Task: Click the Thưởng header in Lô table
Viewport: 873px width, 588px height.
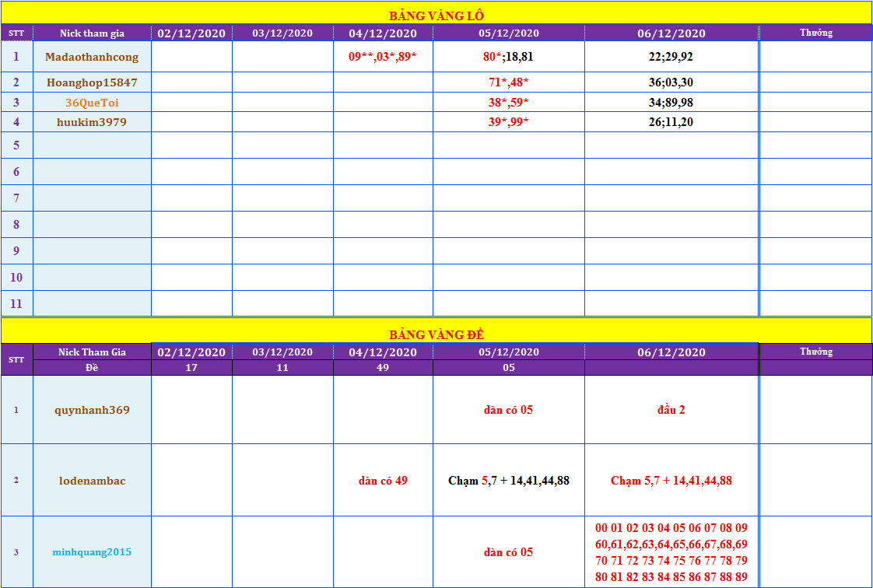Action: point(815,33)
